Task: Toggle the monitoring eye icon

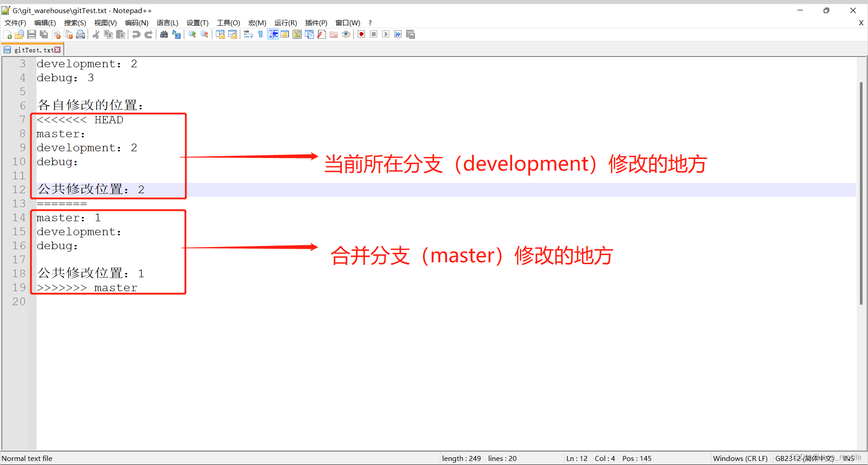Action: [x=346, y=34]
